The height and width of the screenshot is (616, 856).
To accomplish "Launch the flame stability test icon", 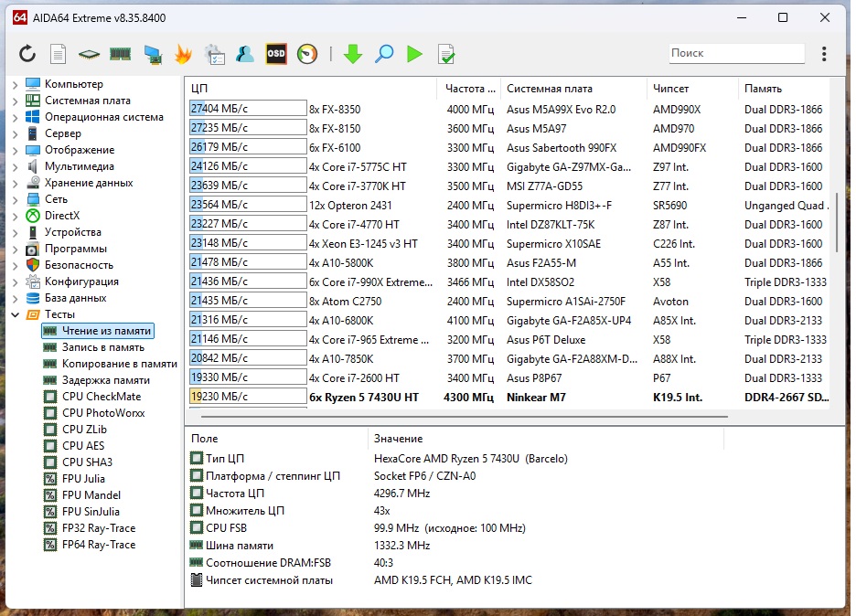I will coord(184,54).
